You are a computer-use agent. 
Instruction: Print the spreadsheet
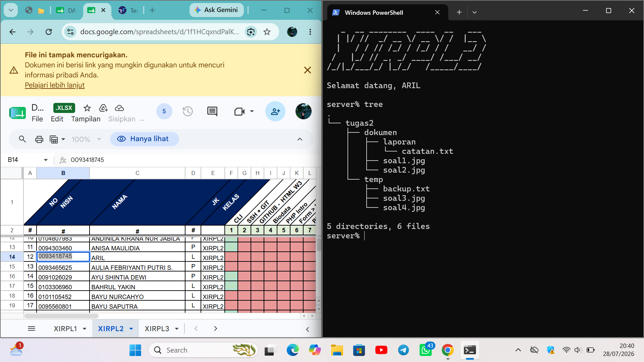pyautogui.click(x=39, y=139)
